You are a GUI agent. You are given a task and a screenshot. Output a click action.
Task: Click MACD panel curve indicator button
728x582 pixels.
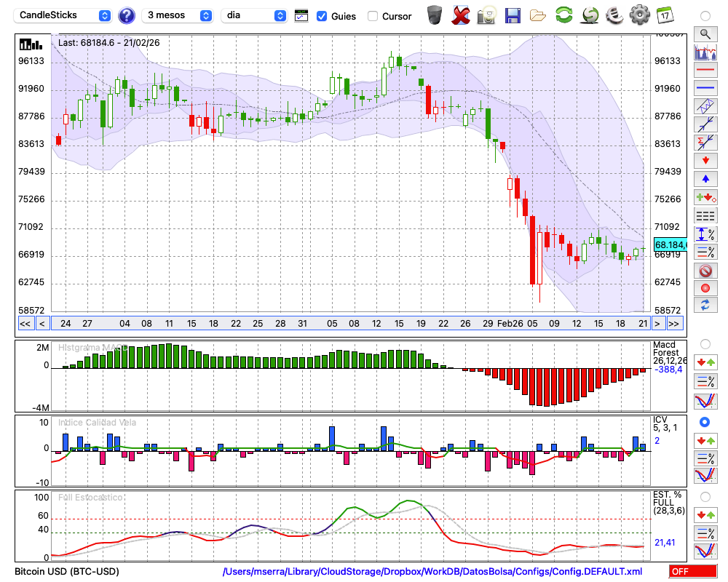tap(705, 401)
